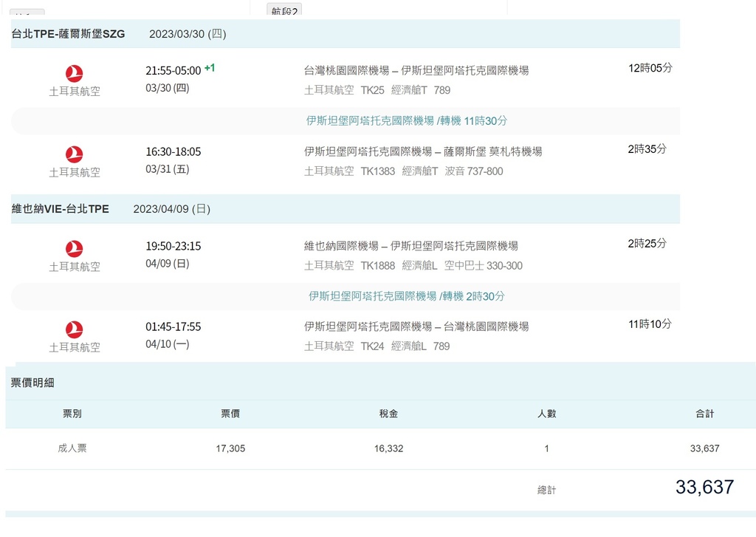
Task: Click the 票價明細 section heading
Action: point(32,383)
